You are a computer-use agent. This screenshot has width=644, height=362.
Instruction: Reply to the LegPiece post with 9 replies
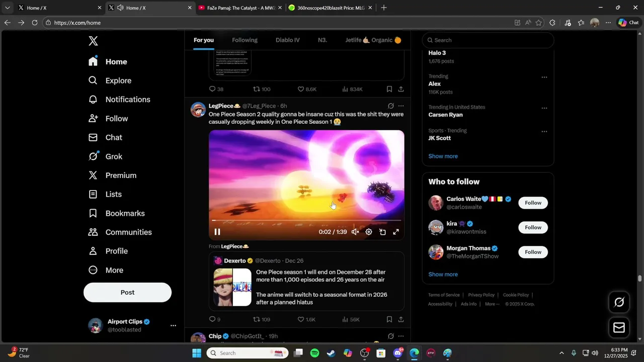[x=214, y=319]
